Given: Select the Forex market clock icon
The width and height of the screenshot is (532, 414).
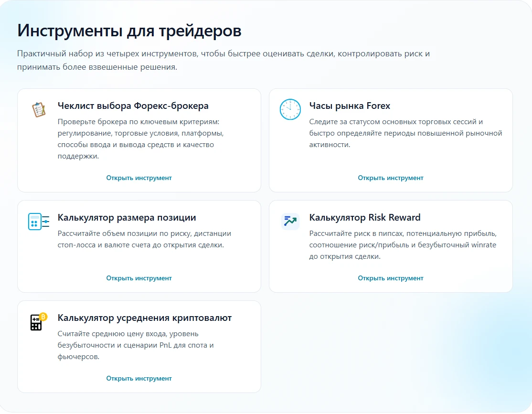Looking at the screenshot, I should click(x=290, y=109).
